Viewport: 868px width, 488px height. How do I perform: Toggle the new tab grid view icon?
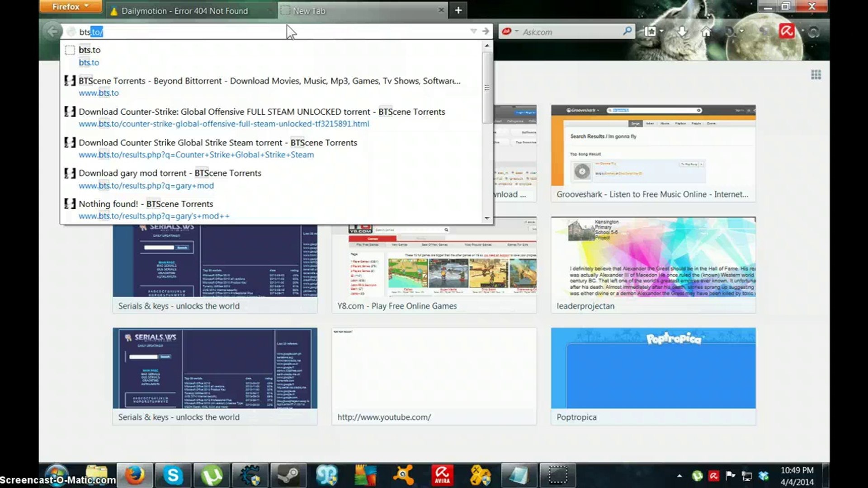coord(816,75)
